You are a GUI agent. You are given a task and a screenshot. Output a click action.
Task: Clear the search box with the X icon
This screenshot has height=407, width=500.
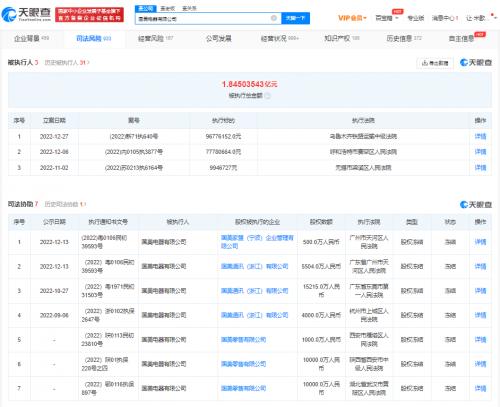click(274, 18)
